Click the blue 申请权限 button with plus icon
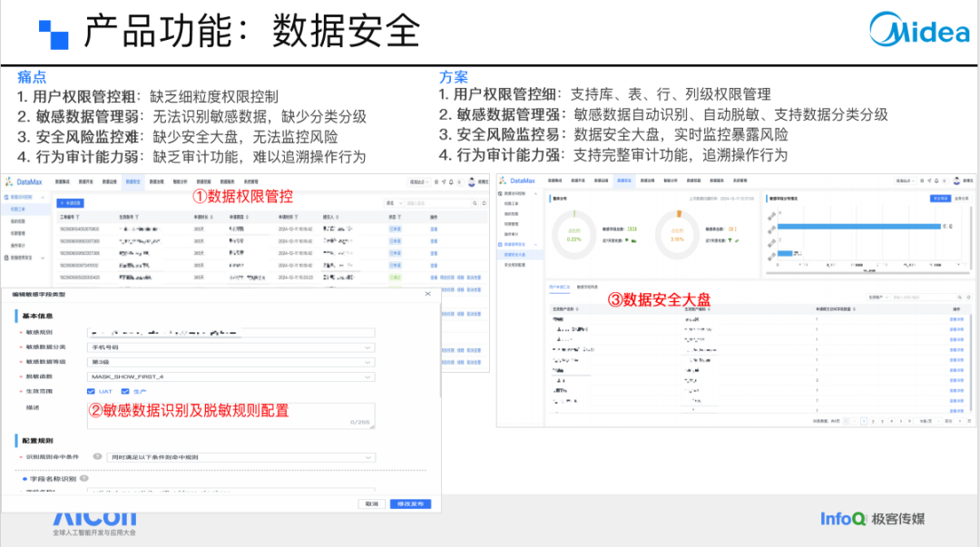This screenshot has height=547, width=980. coord(70,203)
